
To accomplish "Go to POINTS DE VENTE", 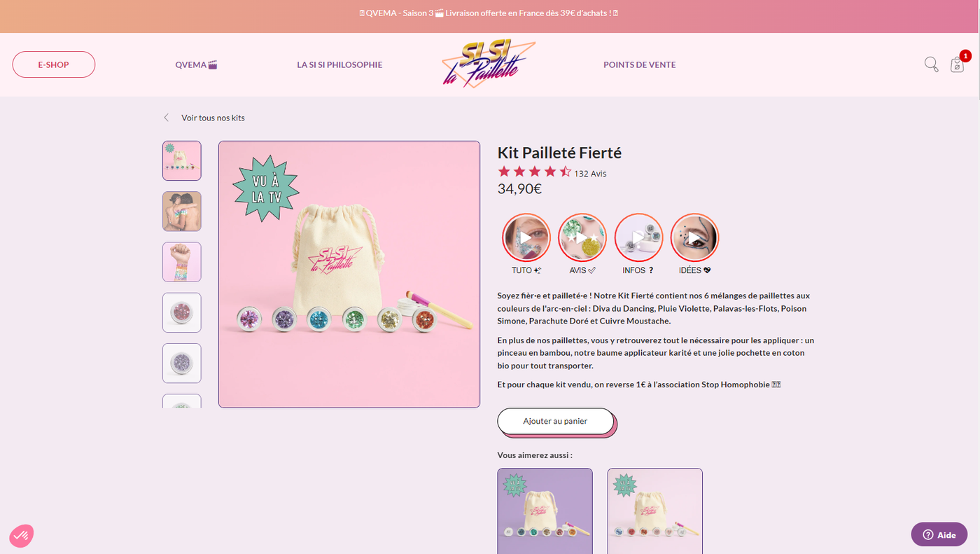I will point(640,64).
